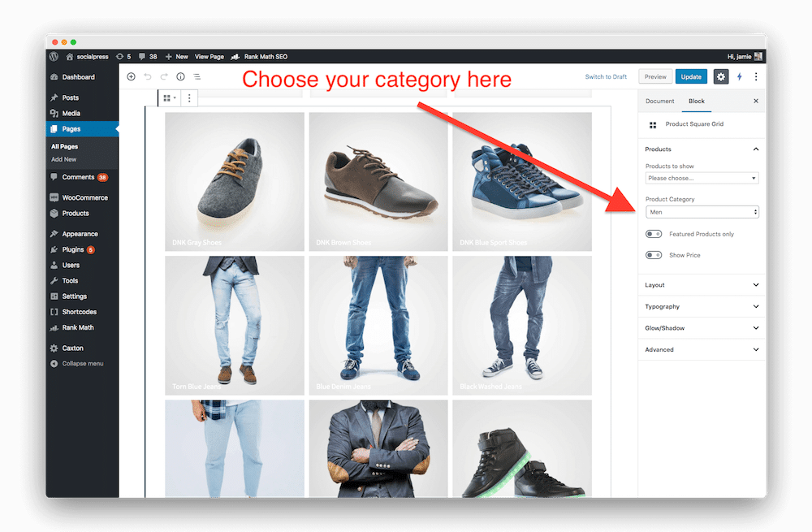Open the editor more options menu

pos(756,76)
